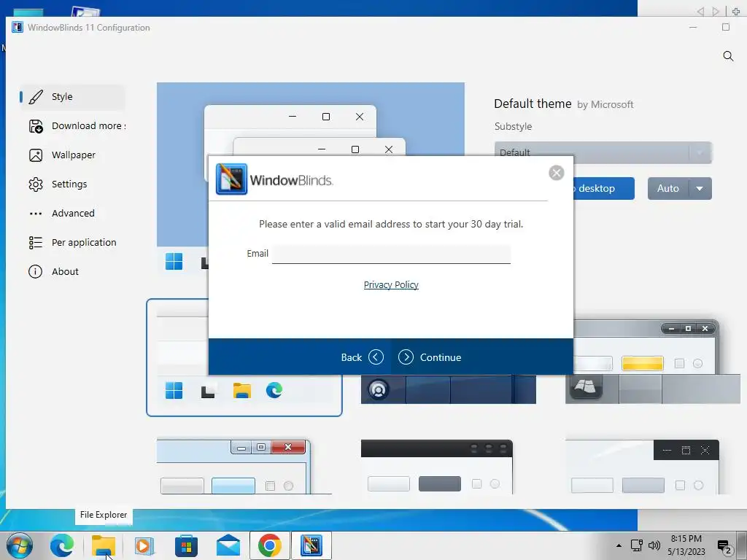
Task: Close the WindowBlinds trial dialog
Action: 557,172
